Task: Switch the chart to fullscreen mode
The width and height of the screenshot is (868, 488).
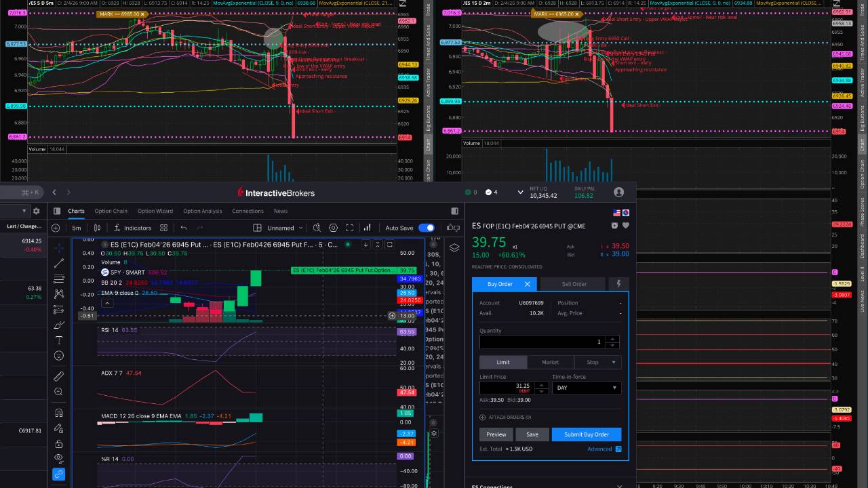Action: pyautogui.click(x=349, y=228)
